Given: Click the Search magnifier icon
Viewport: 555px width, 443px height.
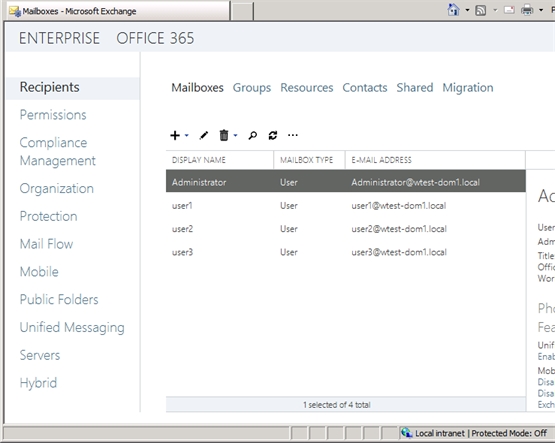Looking at the screenshot, I should coord(252,136).
